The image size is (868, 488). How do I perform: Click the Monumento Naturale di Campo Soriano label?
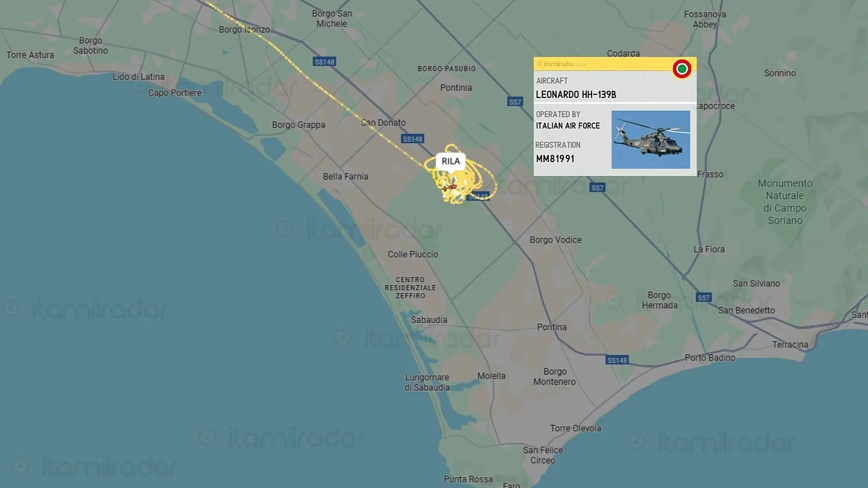click(x=785, y=202)
